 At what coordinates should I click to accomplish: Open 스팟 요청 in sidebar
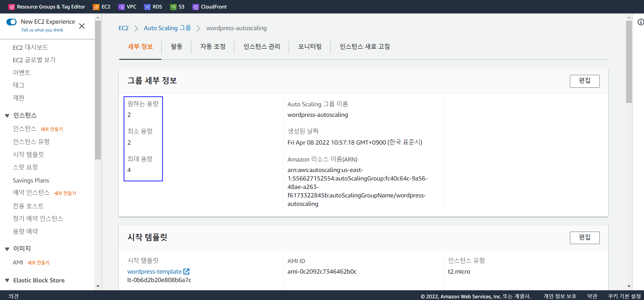click(x=25, y=167)
